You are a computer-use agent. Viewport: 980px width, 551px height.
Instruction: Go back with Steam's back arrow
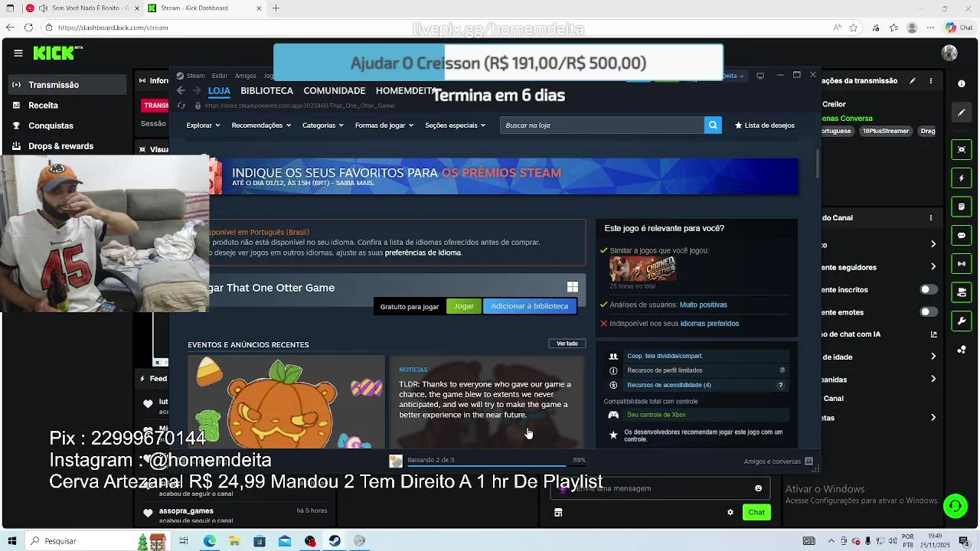(181, 90)
